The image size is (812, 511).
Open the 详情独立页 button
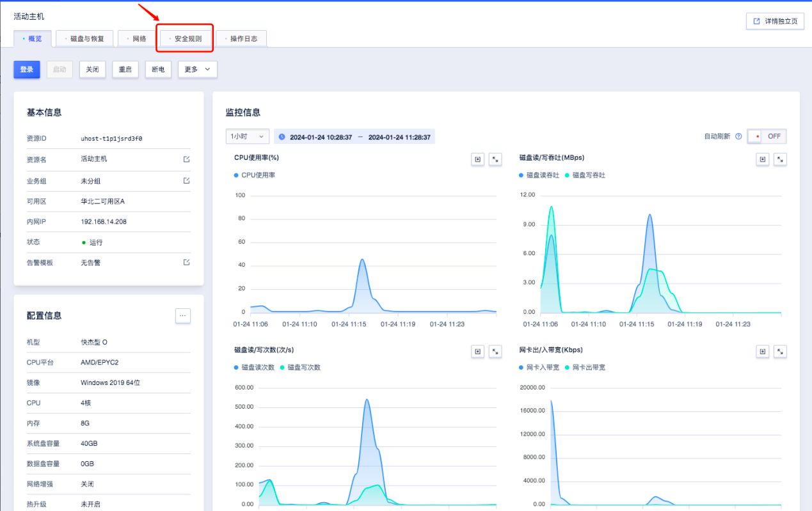[775, 21]
